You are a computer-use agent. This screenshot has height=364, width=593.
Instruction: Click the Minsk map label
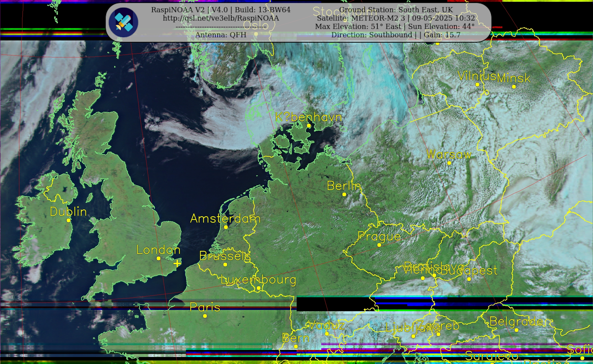point(514,78)
